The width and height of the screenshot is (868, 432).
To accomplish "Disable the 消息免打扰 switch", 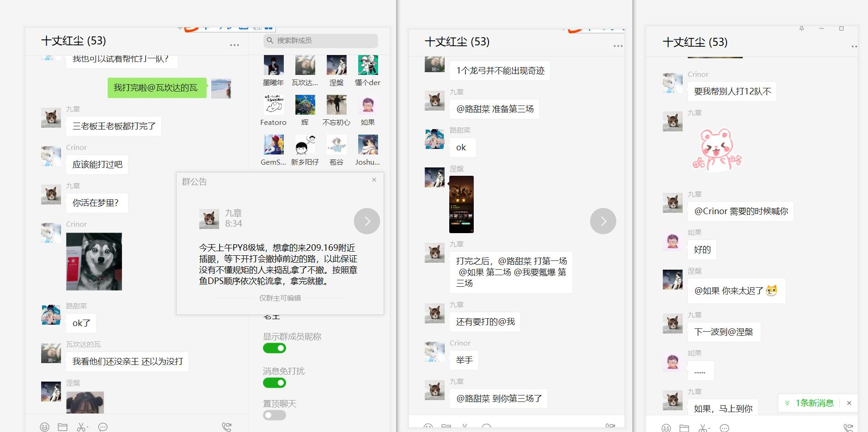I will point(275,383).
